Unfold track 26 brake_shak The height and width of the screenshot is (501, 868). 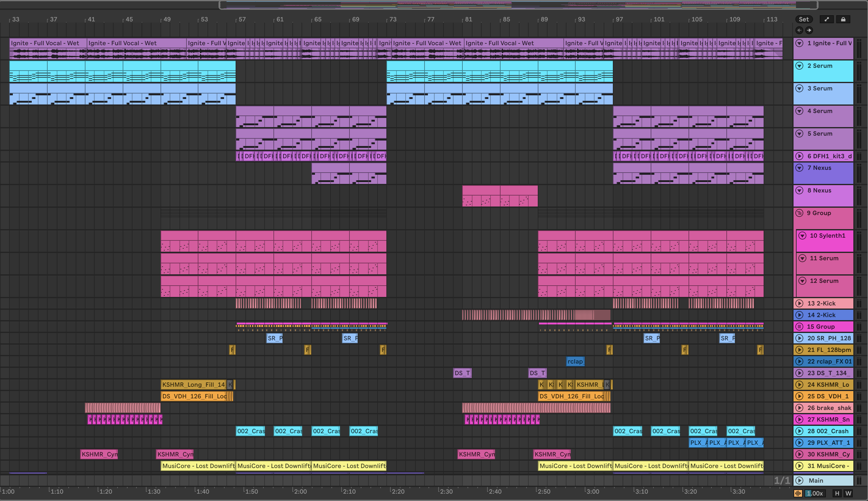point(800,408)
